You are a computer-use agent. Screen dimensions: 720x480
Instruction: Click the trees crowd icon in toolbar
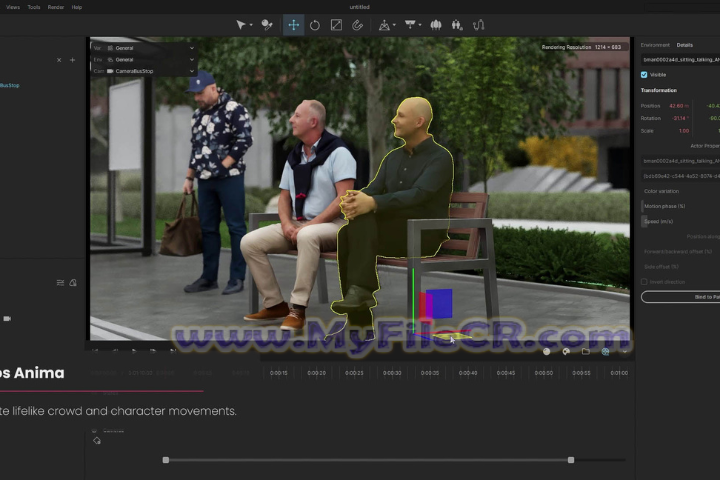(436, 25)
